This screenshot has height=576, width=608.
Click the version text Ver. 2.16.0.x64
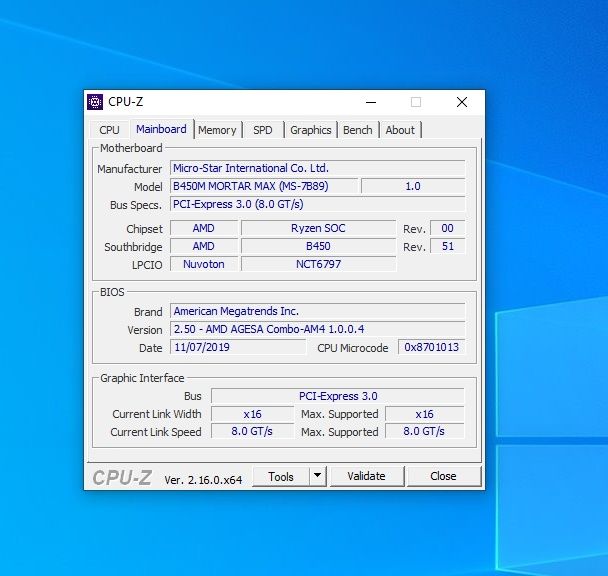203,480
